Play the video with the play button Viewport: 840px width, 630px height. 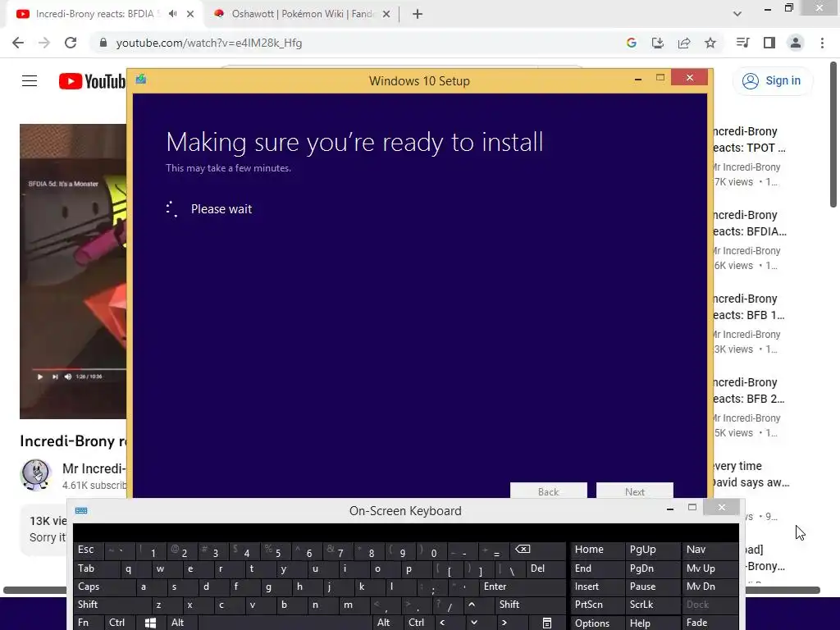pos(39,377)
